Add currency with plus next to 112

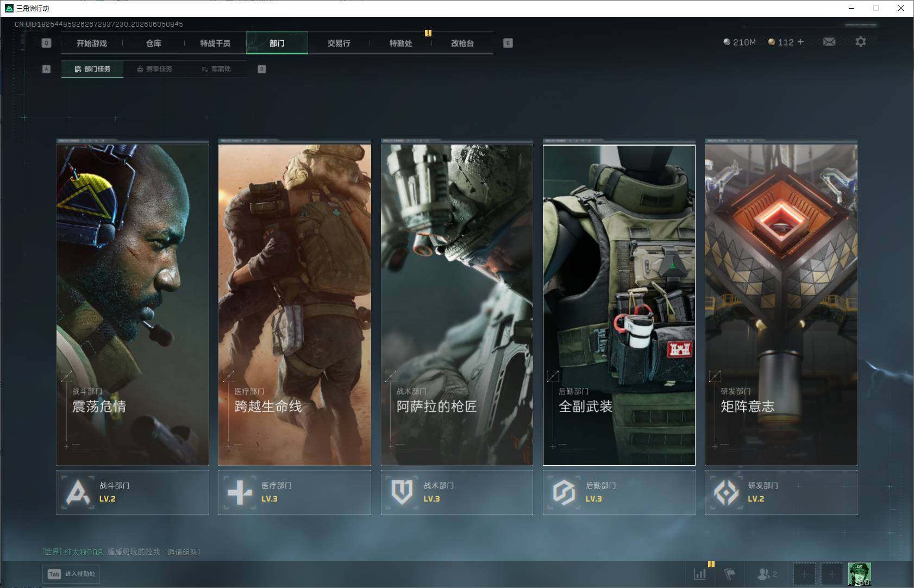pyautogui.click(x=800, y=42)
